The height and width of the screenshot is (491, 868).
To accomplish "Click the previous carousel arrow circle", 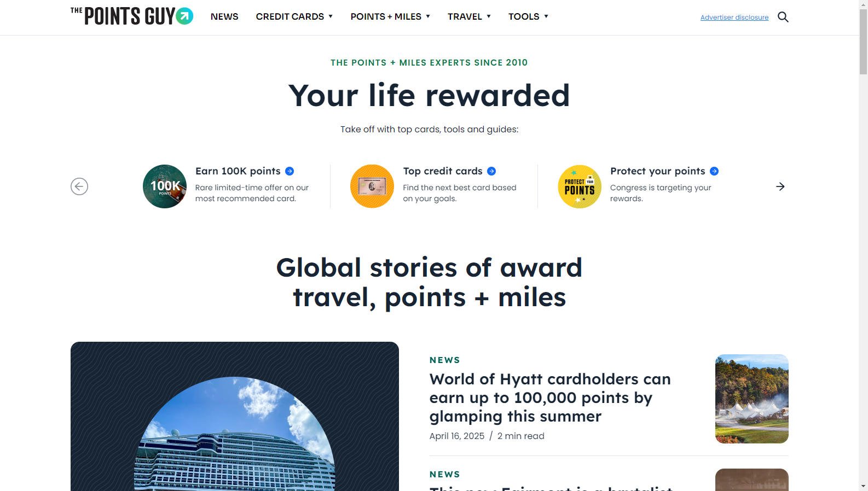I will 79,186.
